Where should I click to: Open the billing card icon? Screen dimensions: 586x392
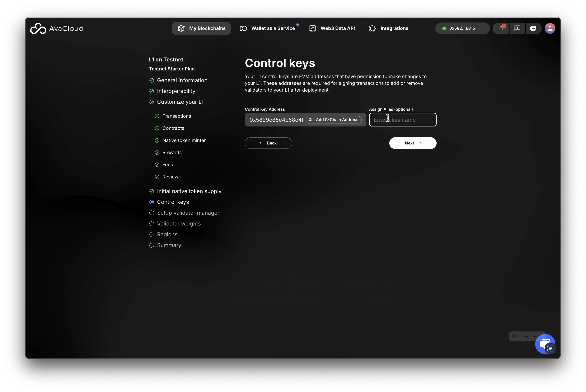tap(533, 28)
